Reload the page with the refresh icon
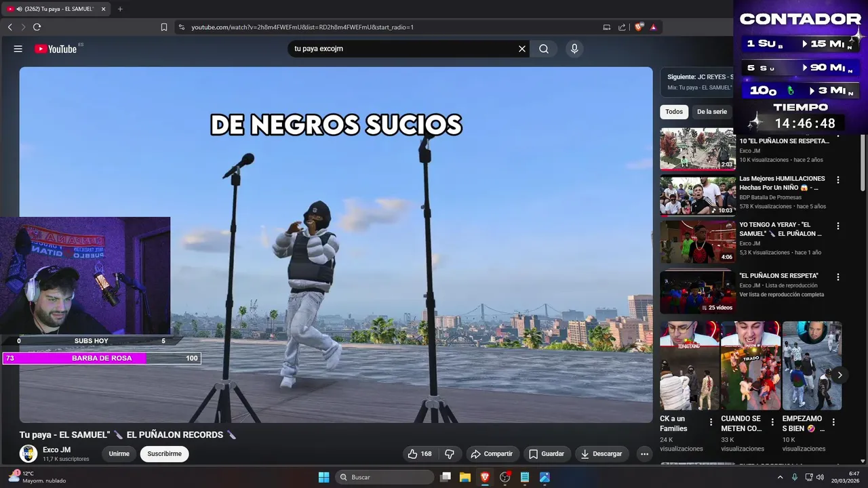868x488 pixels. tap(37, 27)
